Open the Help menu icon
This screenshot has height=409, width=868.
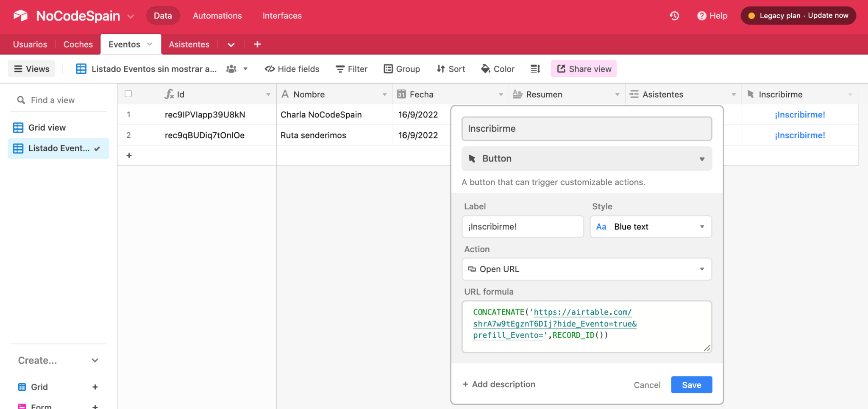tap(701, 16)
